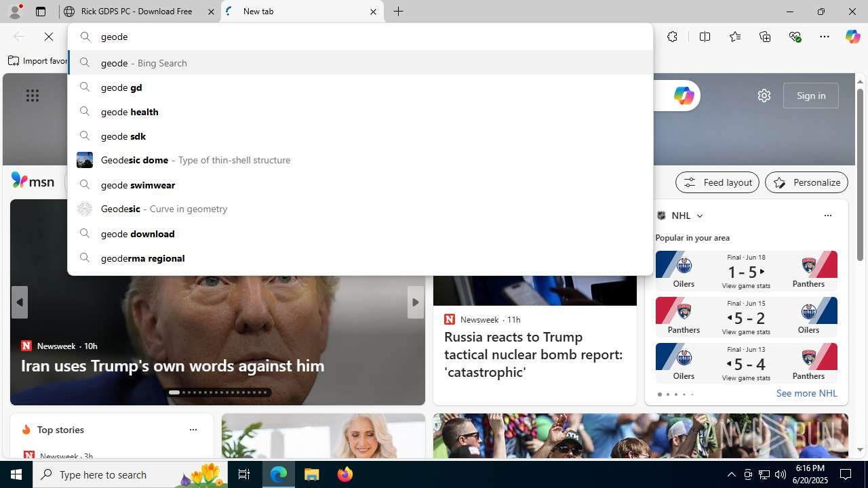Viewport: 868px width, 488px height.
Task: Select second NHL card page dot
Action: [667, 394]
